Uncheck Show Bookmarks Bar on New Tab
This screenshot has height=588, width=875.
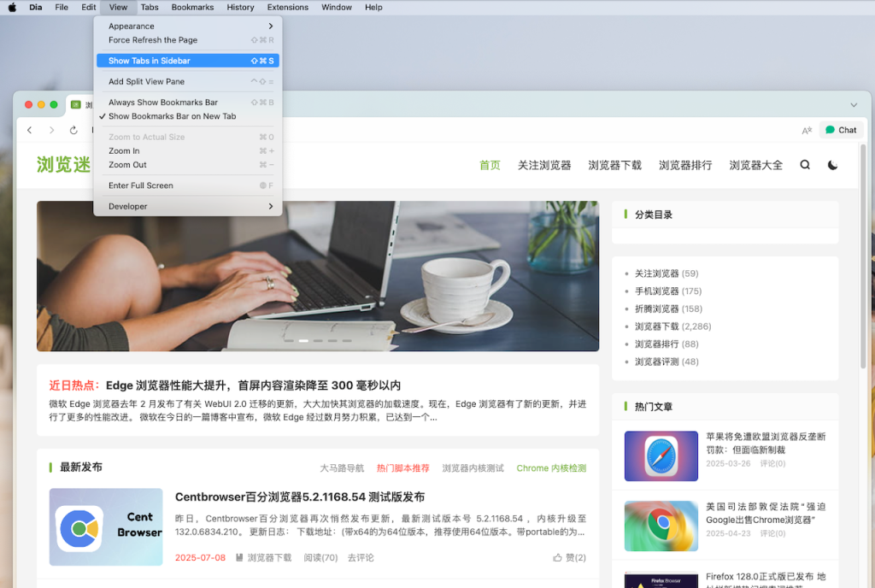click(188, 116)
